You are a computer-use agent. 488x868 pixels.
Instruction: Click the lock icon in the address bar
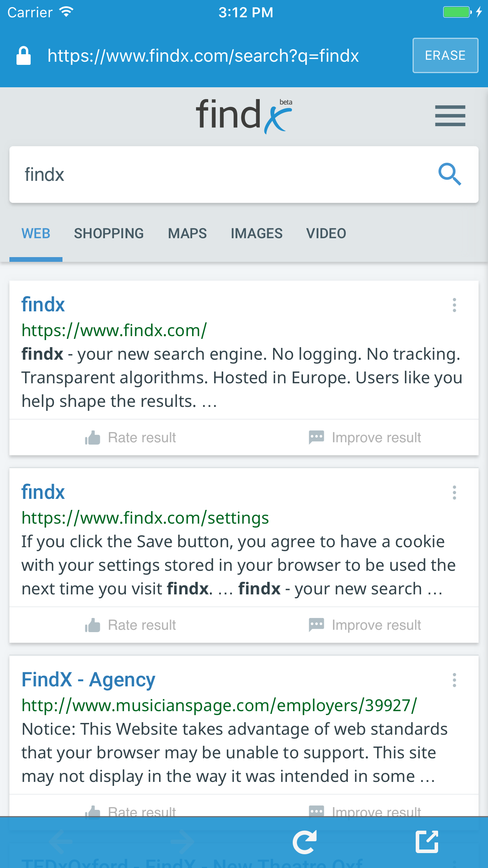[23, 55]
